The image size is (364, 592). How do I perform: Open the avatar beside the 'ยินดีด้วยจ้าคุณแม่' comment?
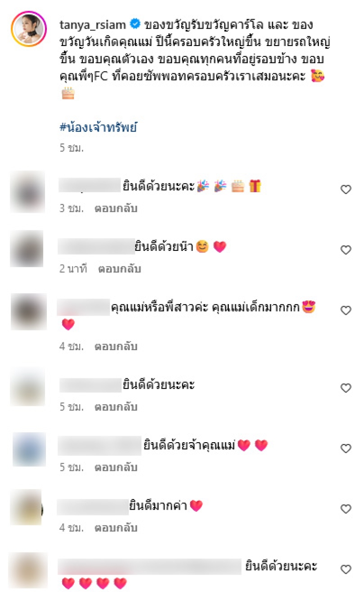click(29, 449)
